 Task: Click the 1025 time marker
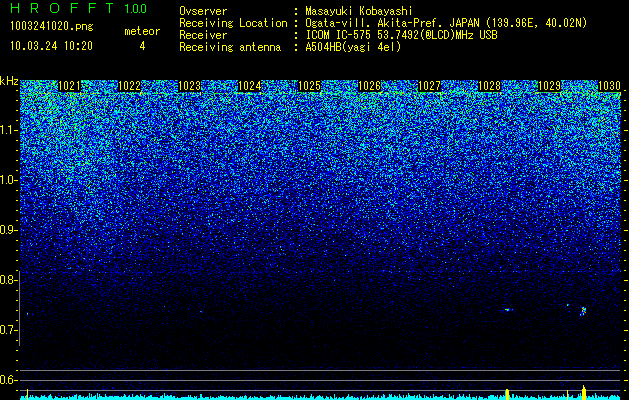click(309, 86)
